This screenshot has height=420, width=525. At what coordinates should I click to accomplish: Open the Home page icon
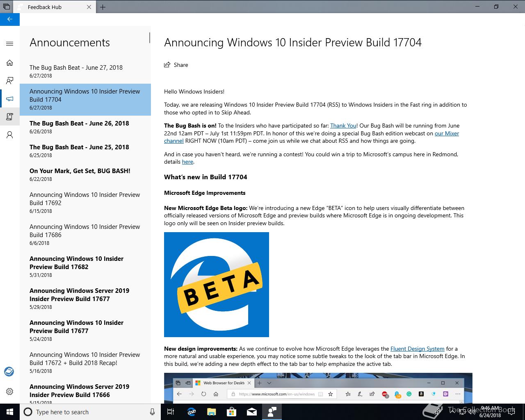(10, 63)
